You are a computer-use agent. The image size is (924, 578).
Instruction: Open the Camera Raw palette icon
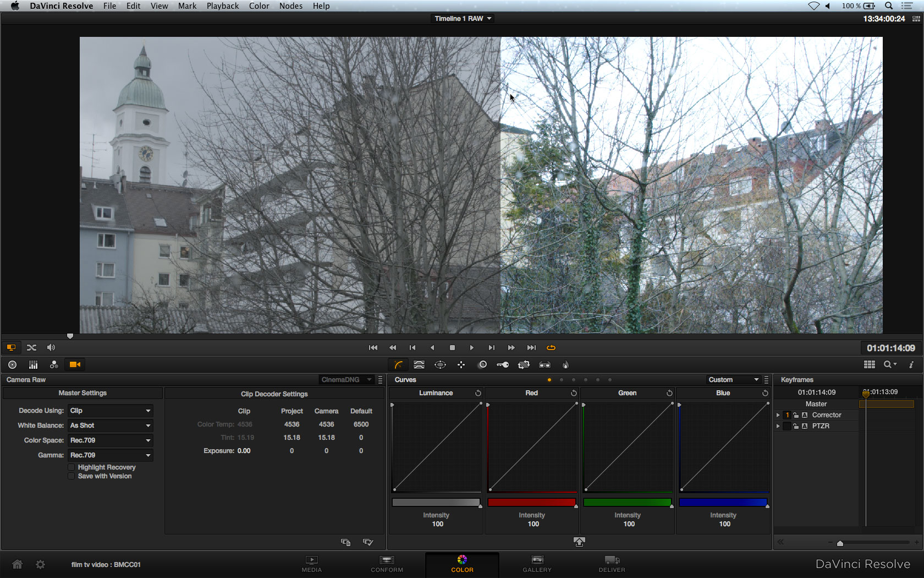[75, 364]
